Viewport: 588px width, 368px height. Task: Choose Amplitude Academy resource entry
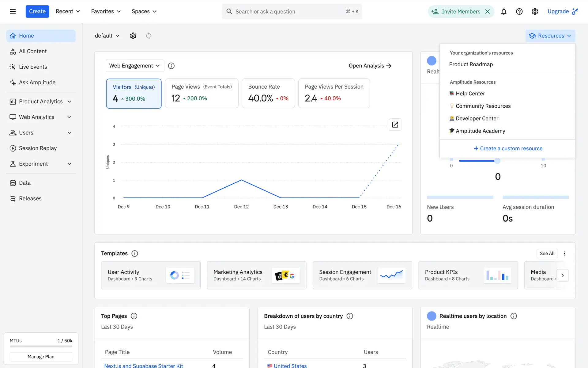pos(480,131)
